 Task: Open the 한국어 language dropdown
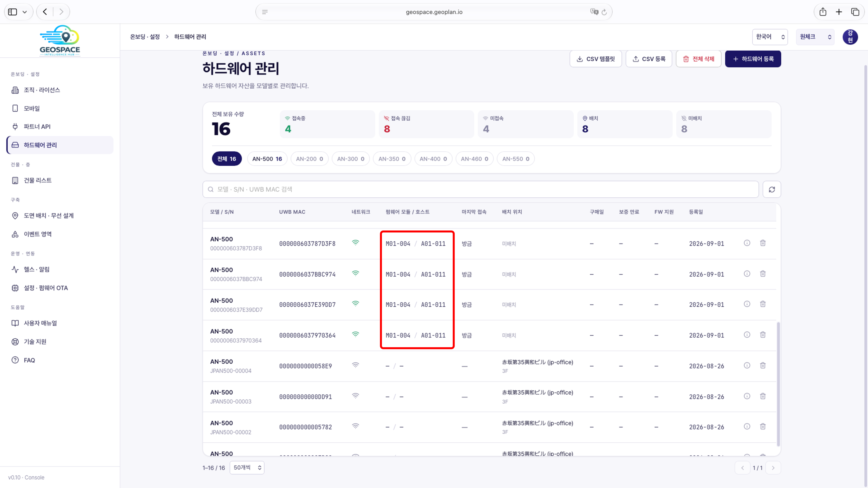[770, 37]
